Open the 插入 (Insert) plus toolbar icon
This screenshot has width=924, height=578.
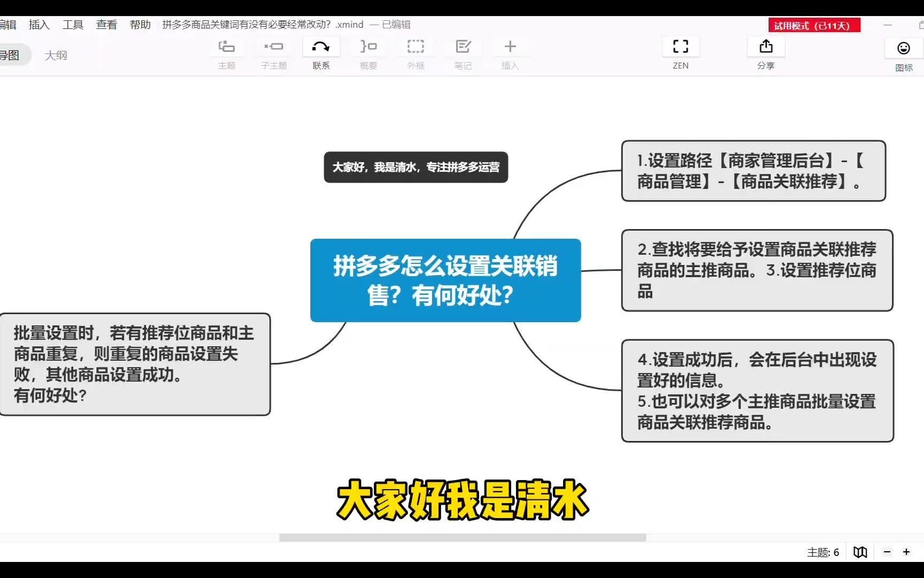click(x=510, y=47)
